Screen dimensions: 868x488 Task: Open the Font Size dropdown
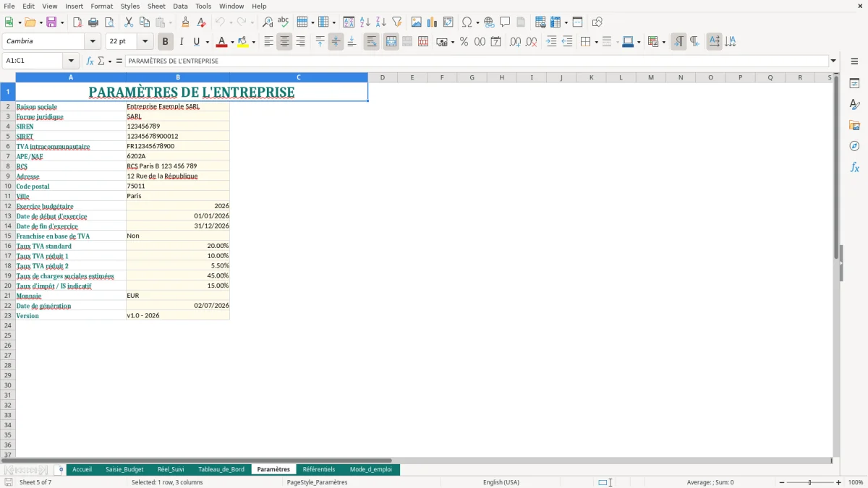pyautogui.click(x=145, y=42)
